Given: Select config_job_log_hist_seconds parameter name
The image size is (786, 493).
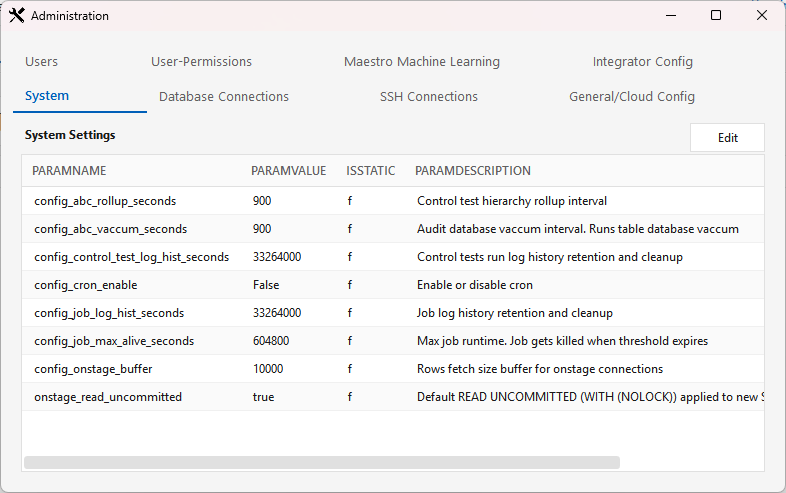Looking at the screenshot, I should (109, 313).
